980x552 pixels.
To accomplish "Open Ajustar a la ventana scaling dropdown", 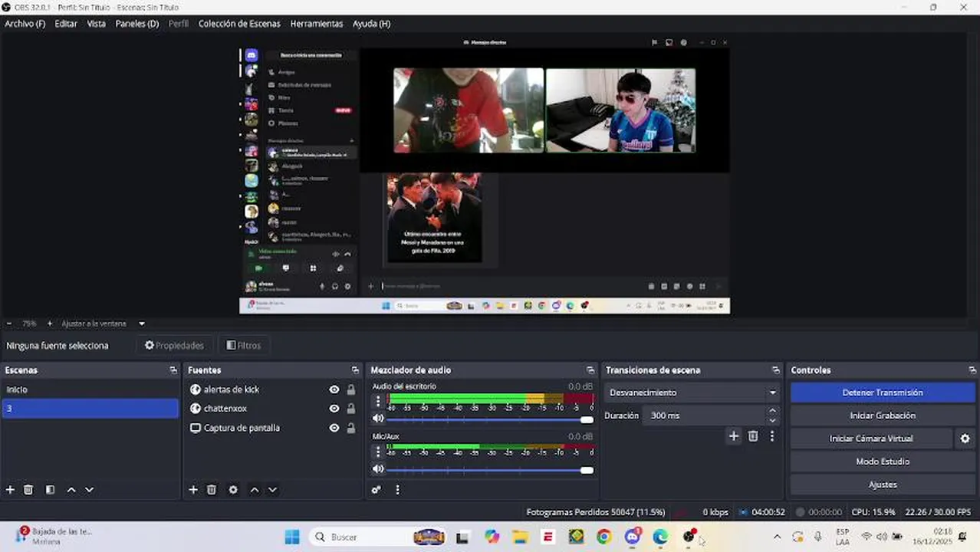I will 103,324.
